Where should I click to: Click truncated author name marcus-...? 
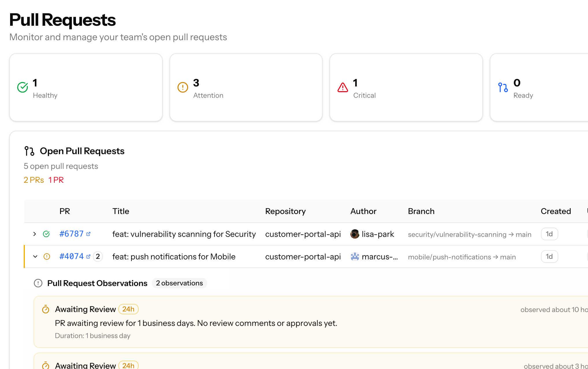[379, 257]
